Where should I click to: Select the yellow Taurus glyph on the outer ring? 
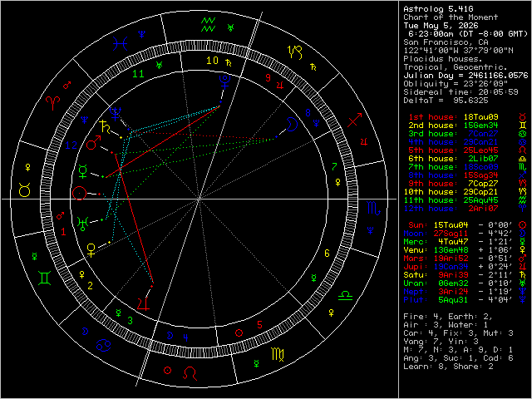coord(25,190)
